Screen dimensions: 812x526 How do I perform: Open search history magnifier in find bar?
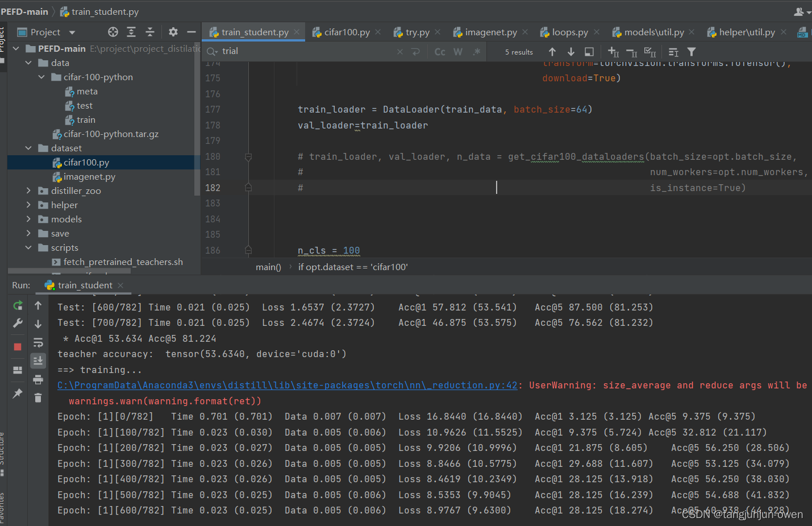point(212,51)
